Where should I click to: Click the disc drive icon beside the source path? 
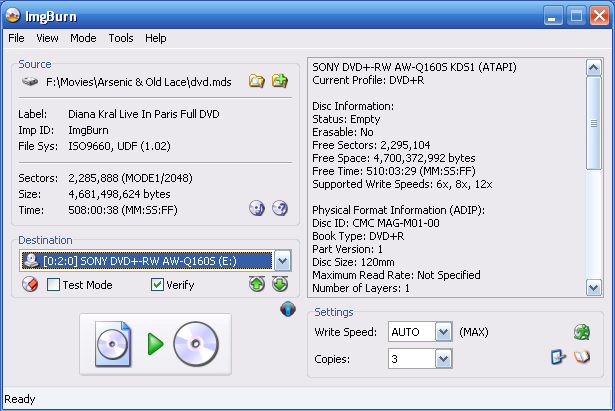[x=30, y=82]
